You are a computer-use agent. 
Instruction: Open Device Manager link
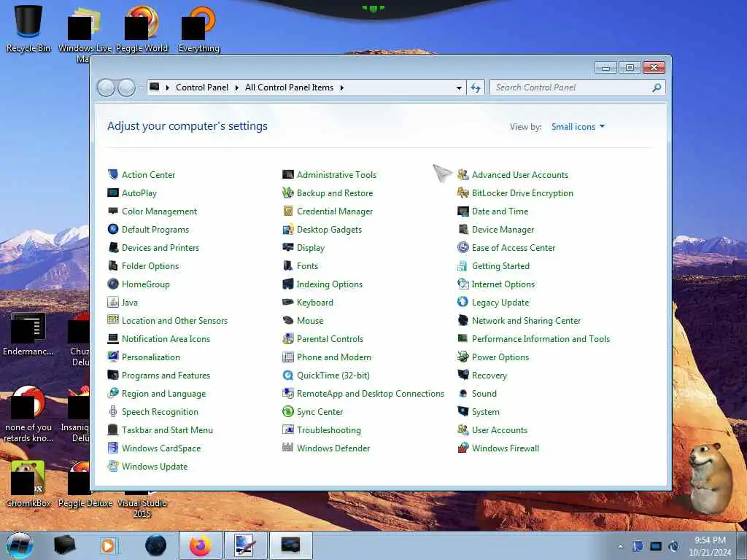pyautogui.click(x=503, y=230)
